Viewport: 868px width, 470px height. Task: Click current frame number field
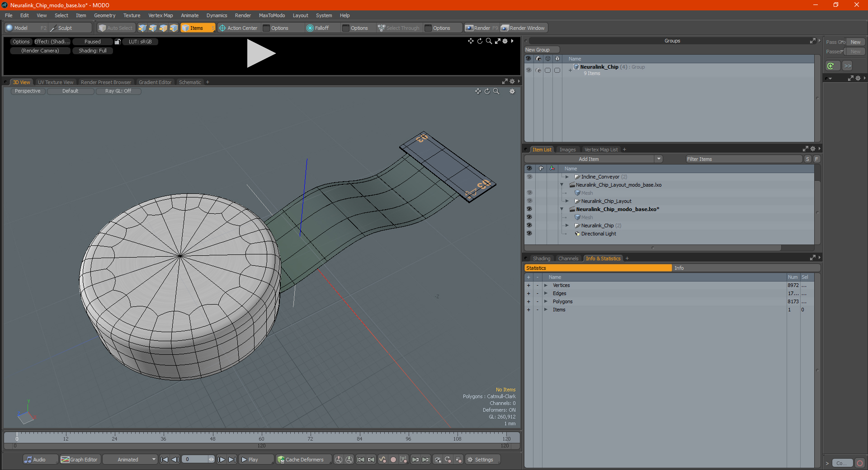tap(195, 460)
